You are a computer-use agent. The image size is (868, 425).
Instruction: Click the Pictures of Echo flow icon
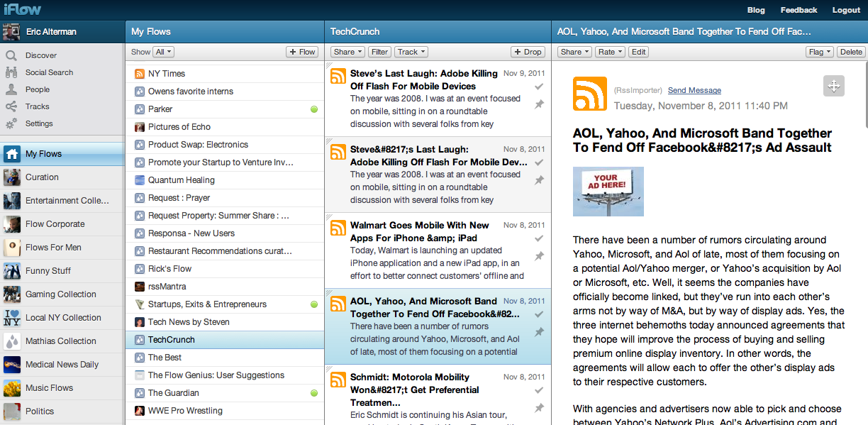coord(140,127)
